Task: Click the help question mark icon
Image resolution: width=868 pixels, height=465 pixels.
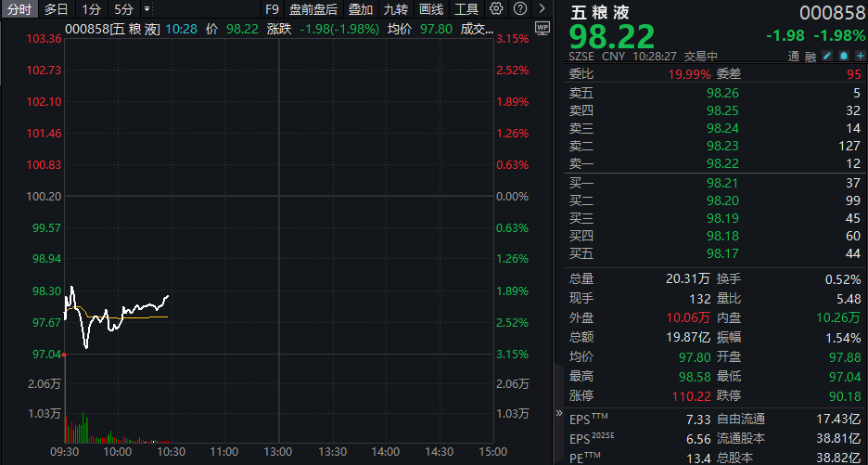Action: 518,9
